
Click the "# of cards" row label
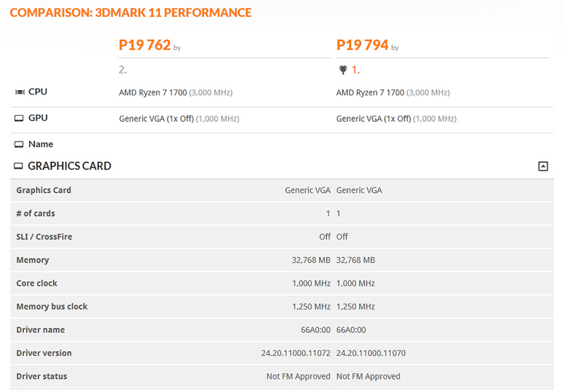point(35,213)
